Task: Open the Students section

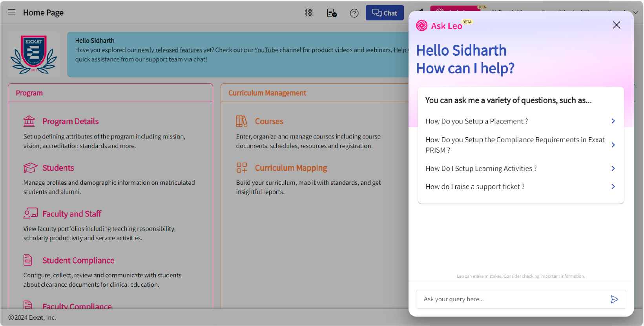Action: 58,168
